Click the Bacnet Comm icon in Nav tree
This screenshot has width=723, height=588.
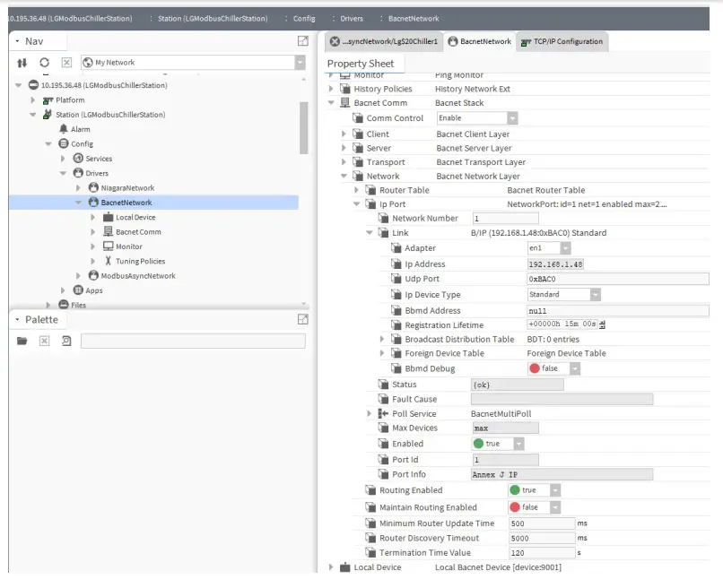pos(109,231)
